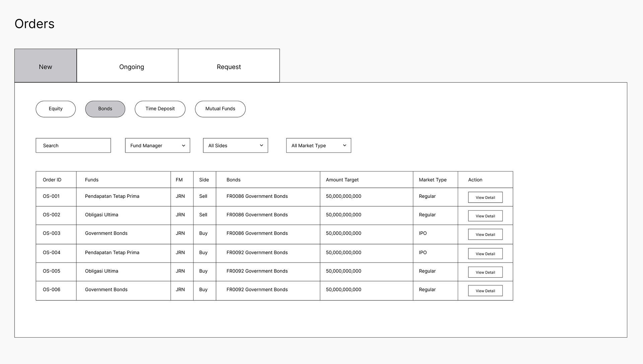The image size is (643, 364).
Task: Click the Amount Target column header
Action: coord(342,180)
